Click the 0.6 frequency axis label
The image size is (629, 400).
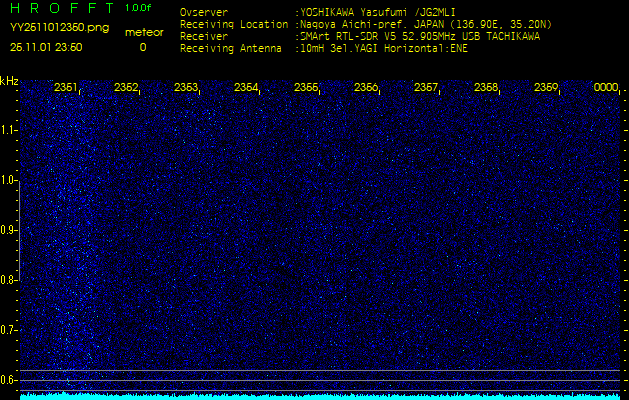point(9,379)
